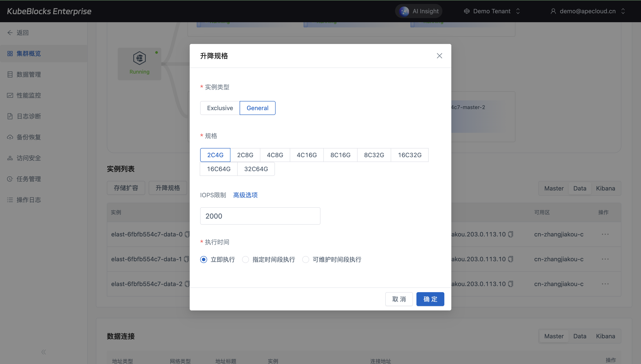Select the 指定时间段执行 radio option
The image size is (641, 364).
pos(245,260)
